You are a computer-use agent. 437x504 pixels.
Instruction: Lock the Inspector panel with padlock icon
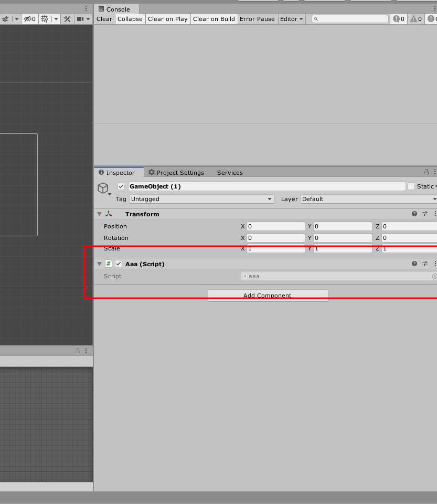click(427, 172)
